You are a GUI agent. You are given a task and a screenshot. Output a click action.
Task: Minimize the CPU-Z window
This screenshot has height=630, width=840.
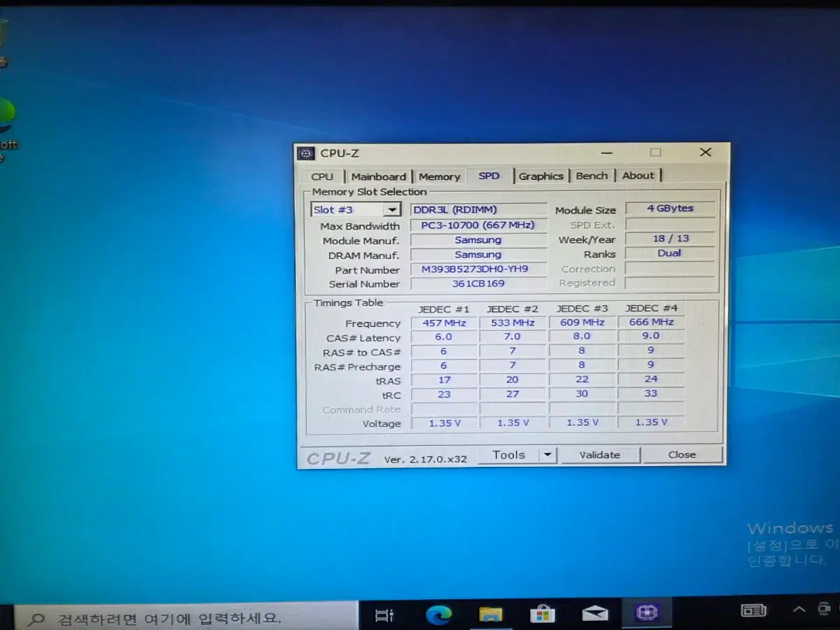point(608,153)
